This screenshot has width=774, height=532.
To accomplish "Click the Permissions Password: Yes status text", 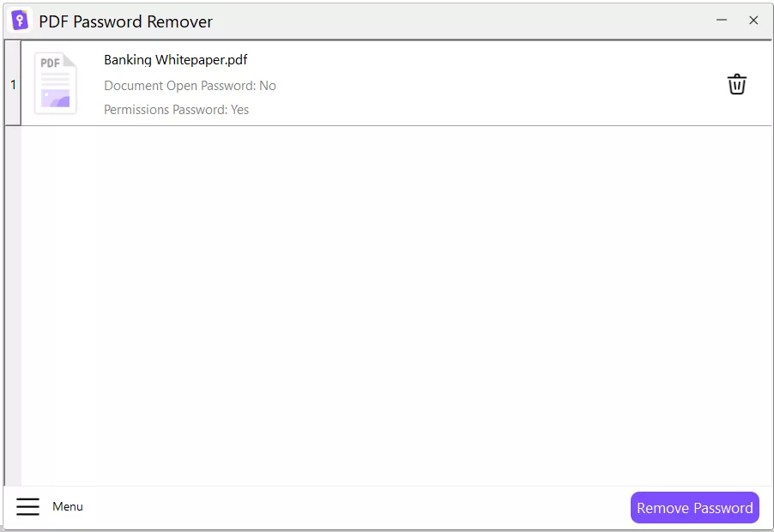I will pos(176,109).
